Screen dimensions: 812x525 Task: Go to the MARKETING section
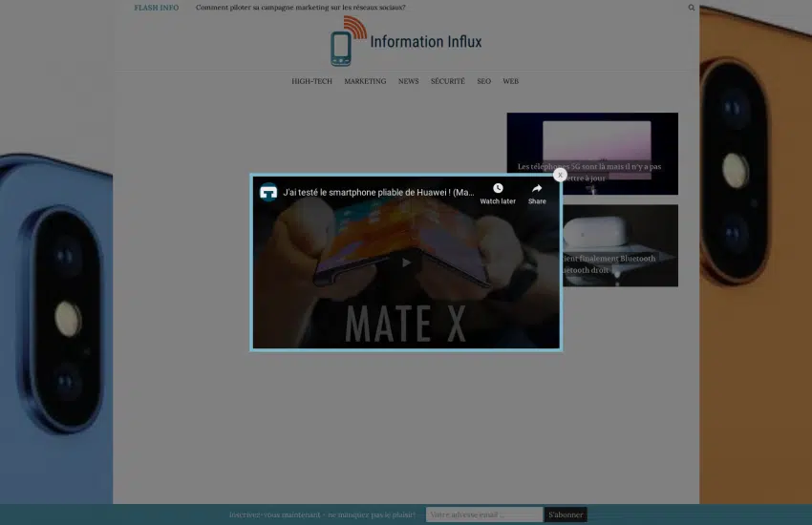(x=365, y=81)
